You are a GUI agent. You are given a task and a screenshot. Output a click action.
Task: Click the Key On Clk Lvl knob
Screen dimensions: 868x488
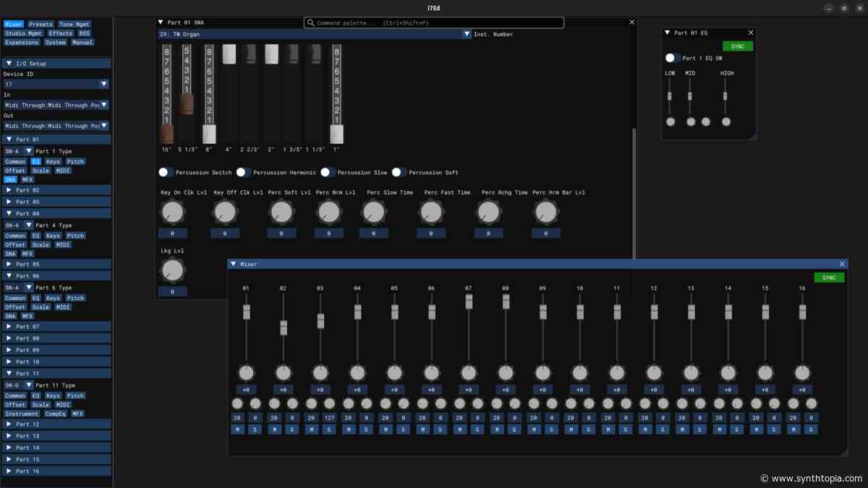172,212
